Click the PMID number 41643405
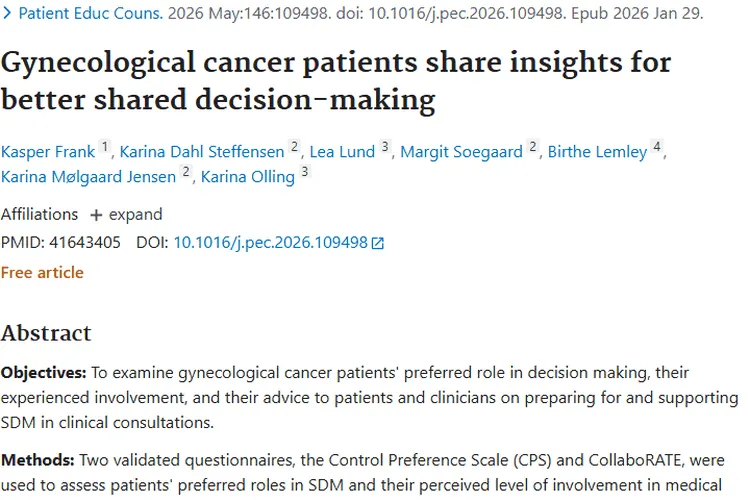 85,242
